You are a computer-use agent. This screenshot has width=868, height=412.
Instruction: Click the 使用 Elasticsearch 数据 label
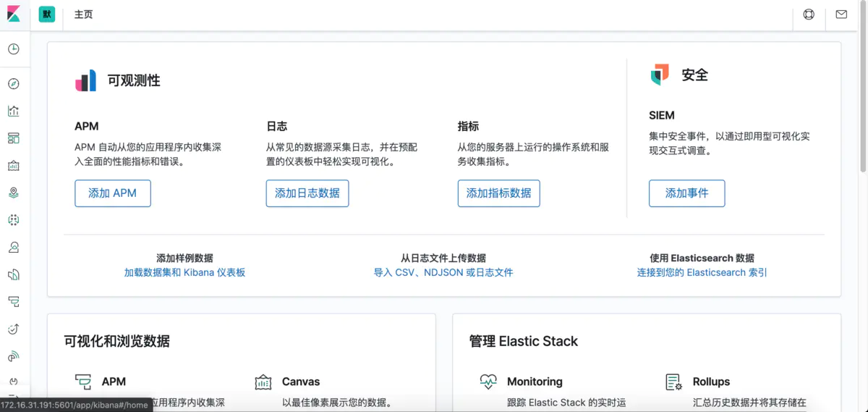pos(702,258)
